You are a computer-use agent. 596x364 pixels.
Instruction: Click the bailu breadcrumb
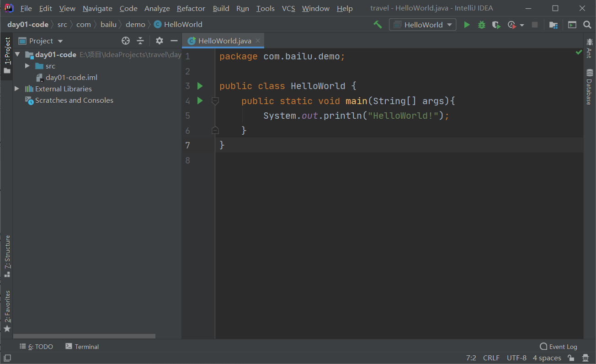[108, 25]
